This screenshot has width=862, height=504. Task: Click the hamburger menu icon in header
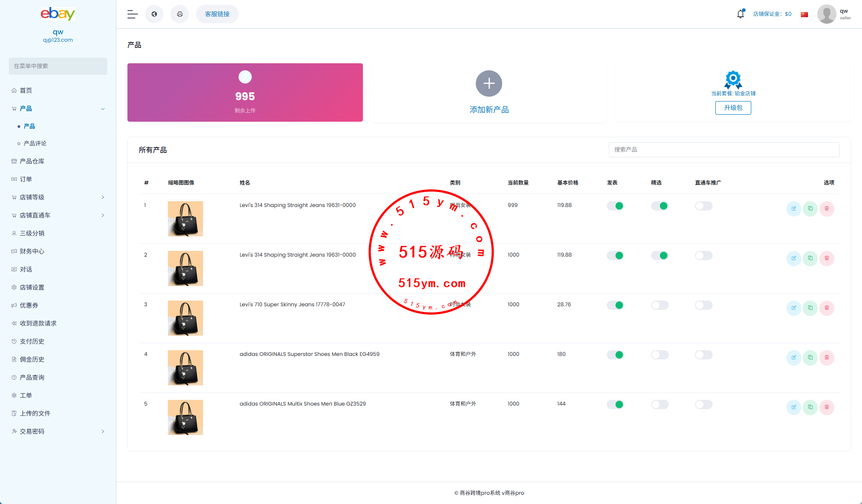132,14
